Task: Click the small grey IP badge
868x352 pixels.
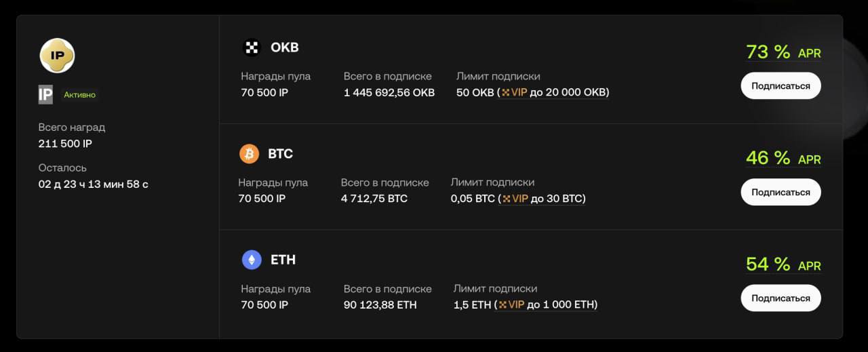Action: tap(45, 95)
